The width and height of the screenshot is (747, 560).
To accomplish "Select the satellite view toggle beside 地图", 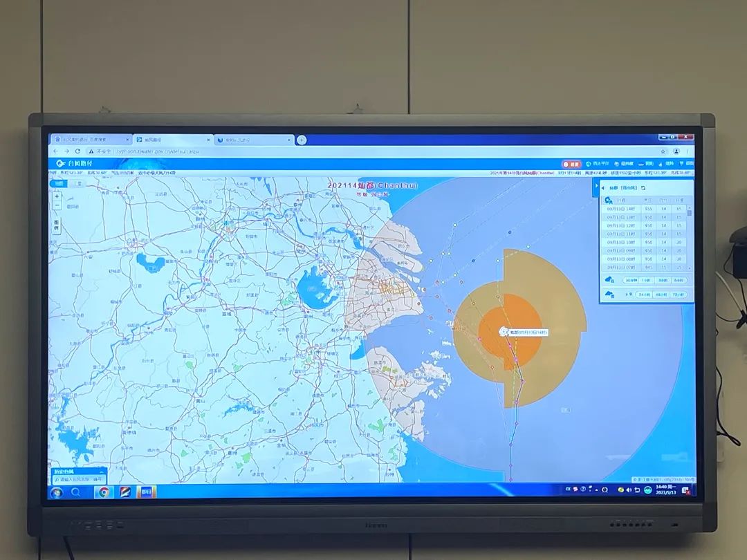I will tap(76, 183).
